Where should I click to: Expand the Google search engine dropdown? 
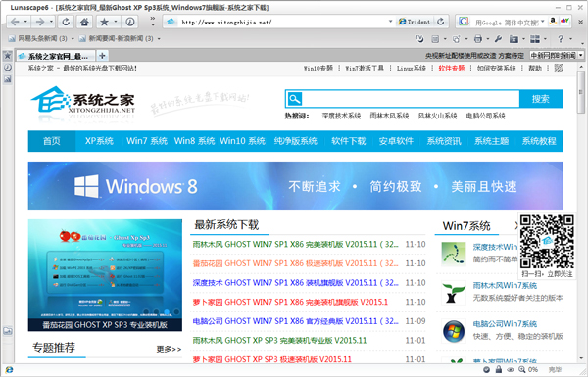543,22
